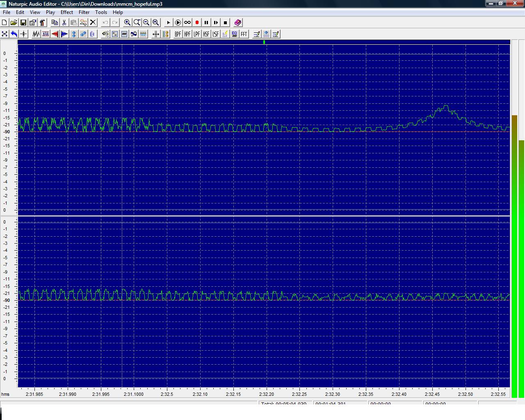Click the 2:32.45 label on the time ruler
This screenshot has height=420, width=525.
432,394
